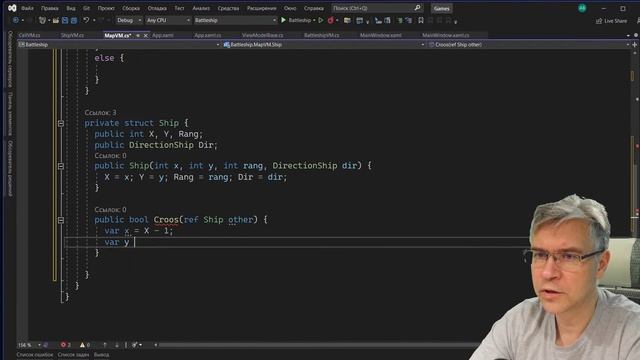Click the new project toolbar icon

[x=42, y=20]
